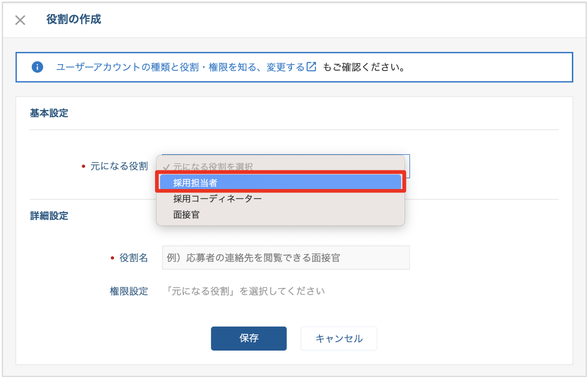The height and width of the screenshot is (378, 588).
Task: Open ユーザーアカウントの種類と役割・権限を知る、変更する link
Action: (180, 67)
